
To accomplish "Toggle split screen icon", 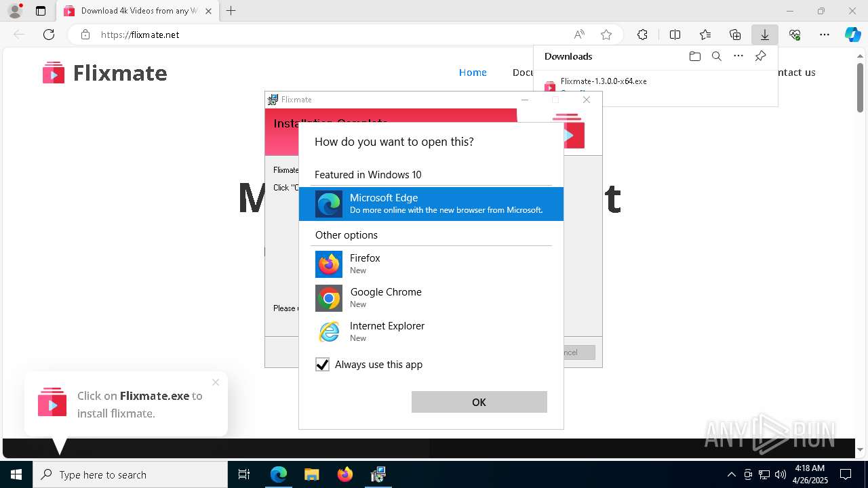I will click(675, 35).
